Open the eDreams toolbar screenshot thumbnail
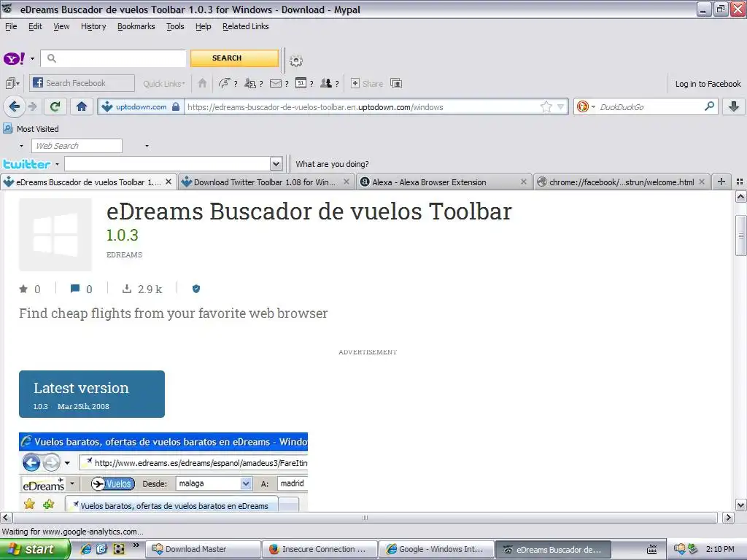The height and width of the screenshot is (560, 747). point(163,472)
